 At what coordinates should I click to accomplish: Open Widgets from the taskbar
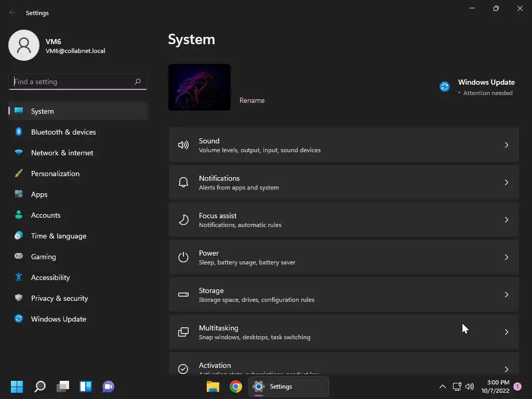click(x=86, y=387)
